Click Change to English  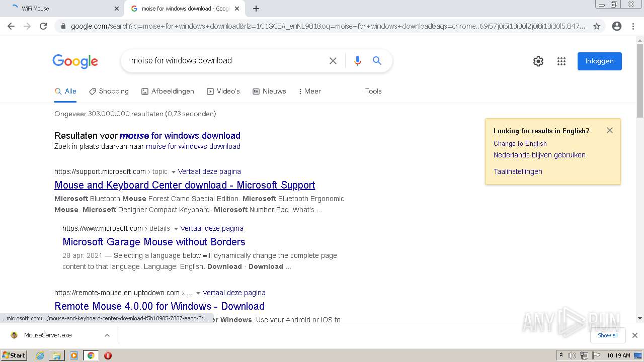click(x=520, y=143)
